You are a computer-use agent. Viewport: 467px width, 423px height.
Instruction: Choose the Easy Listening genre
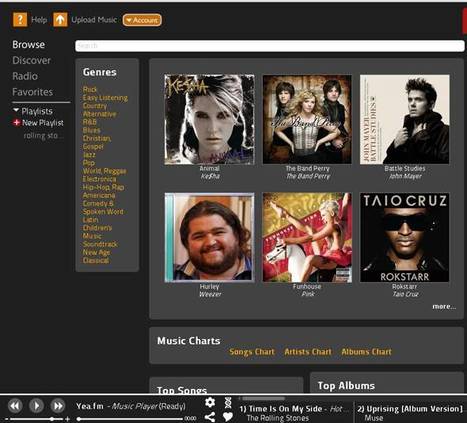click(x=105, y=98)
